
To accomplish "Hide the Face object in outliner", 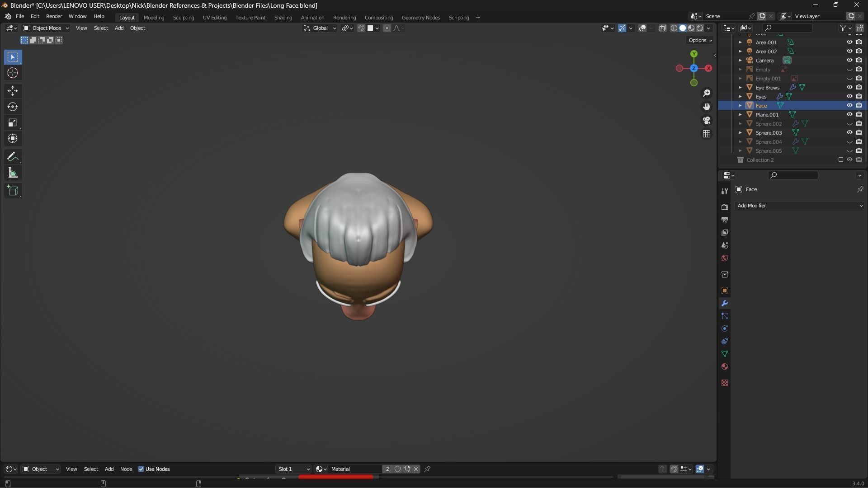I will 849,105.
